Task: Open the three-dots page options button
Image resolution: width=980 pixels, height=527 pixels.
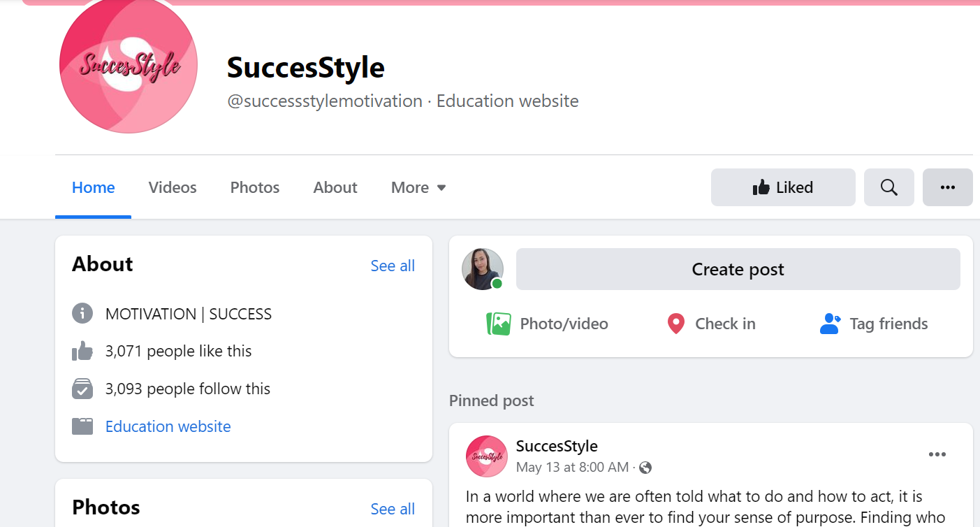Action: (947, 187)
